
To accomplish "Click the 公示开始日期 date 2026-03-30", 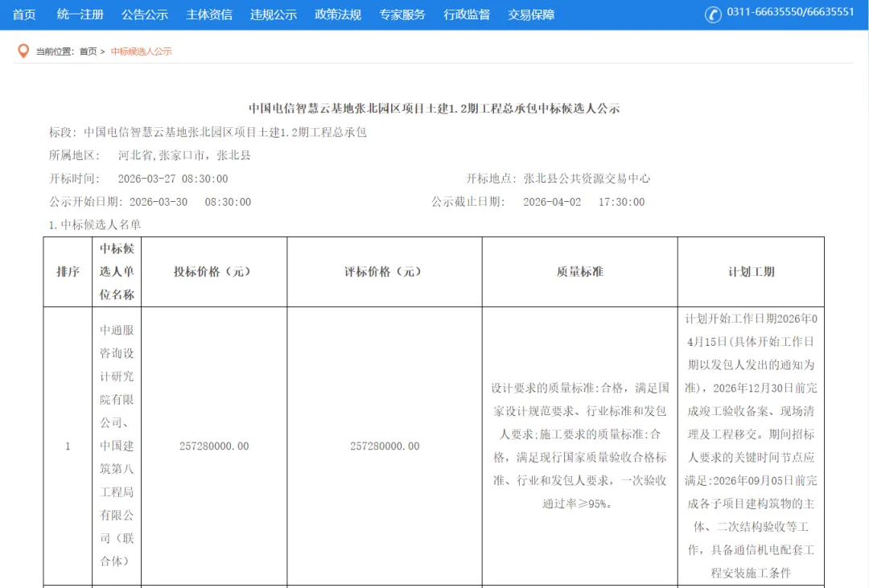I will pyautogui.click(x=159, y=202).
